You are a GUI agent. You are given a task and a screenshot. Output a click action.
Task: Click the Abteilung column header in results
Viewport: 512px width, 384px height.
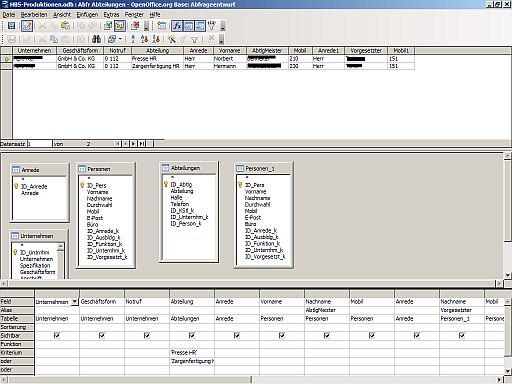157,51
